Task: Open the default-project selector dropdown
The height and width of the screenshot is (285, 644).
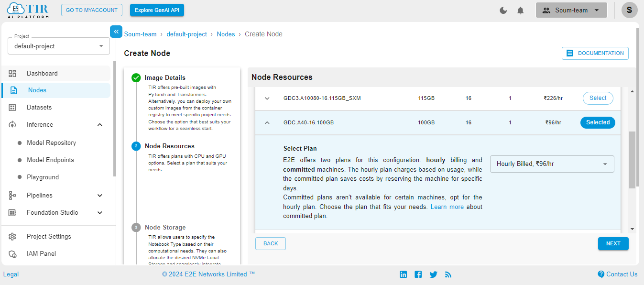Action: (x=59, y=46)
